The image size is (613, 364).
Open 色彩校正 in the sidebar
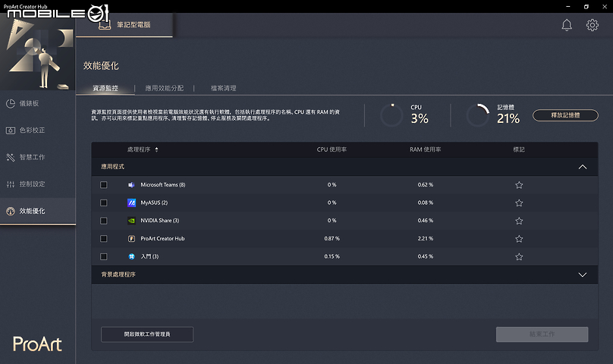(37, 130)
